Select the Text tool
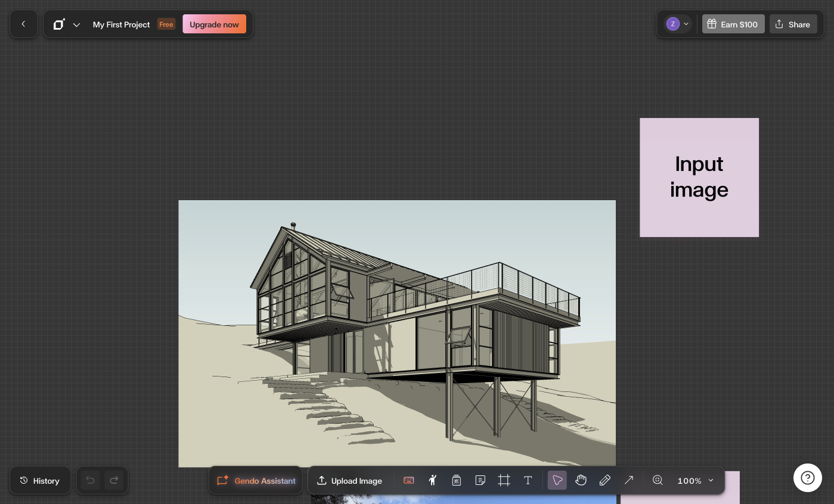Screen dimensions: 834x504 [528, 480]
